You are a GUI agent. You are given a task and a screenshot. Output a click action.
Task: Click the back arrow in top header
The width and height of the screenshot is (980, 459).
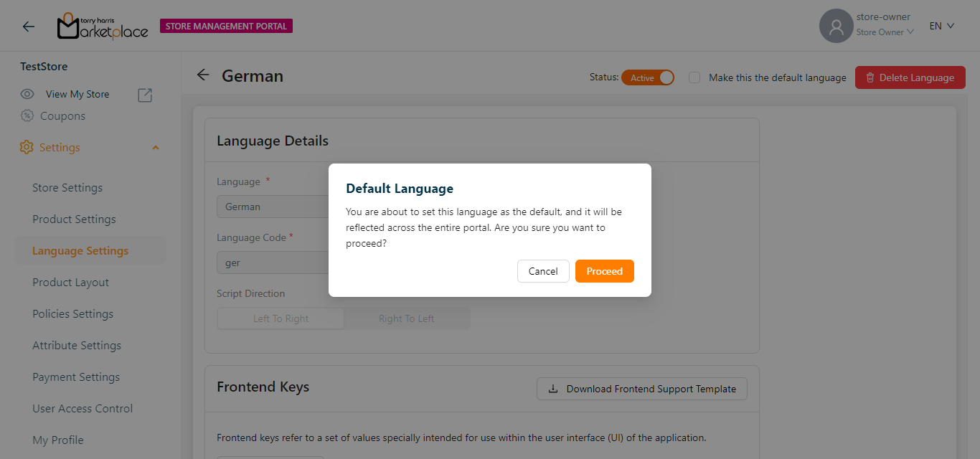click(28, 27)
